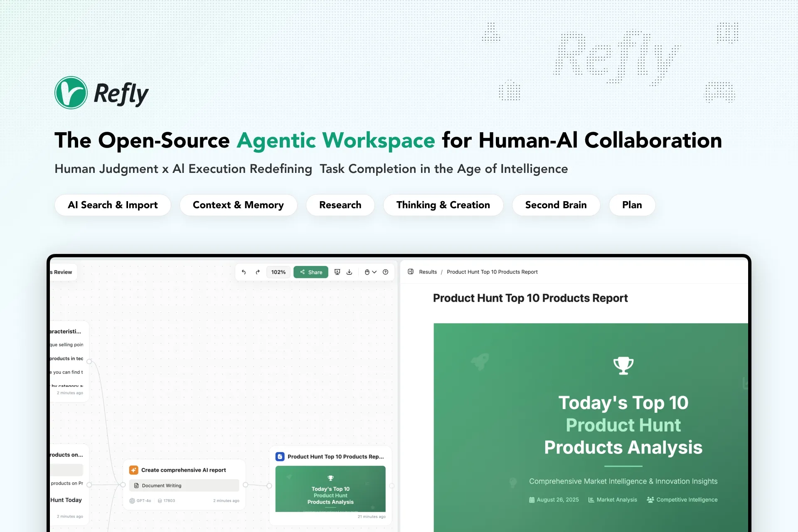Select the AI Search & Import pill
Screen dimensions: 798x532
coord(113,205)
